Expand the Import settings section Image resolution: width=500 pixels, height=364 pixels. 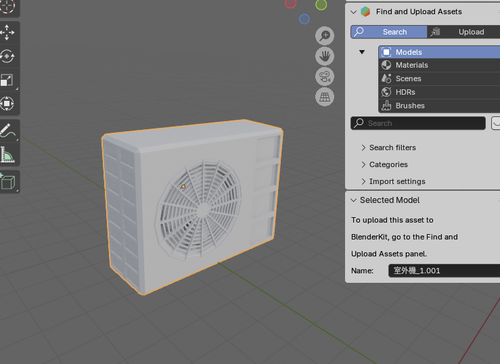(x=393, y=182)
